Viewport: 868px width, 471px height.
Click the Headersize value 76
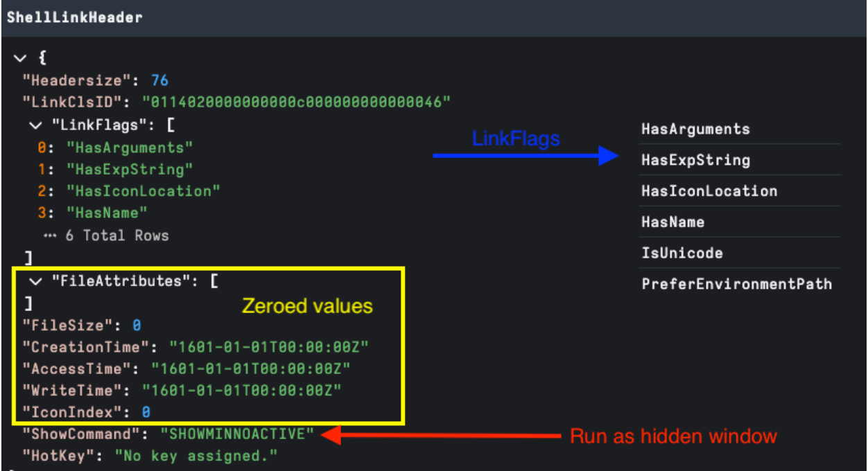[159, 80]
